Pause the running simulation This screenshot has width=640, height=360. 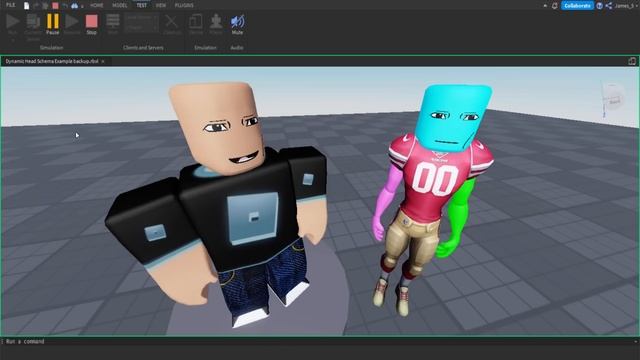[53, 24]
